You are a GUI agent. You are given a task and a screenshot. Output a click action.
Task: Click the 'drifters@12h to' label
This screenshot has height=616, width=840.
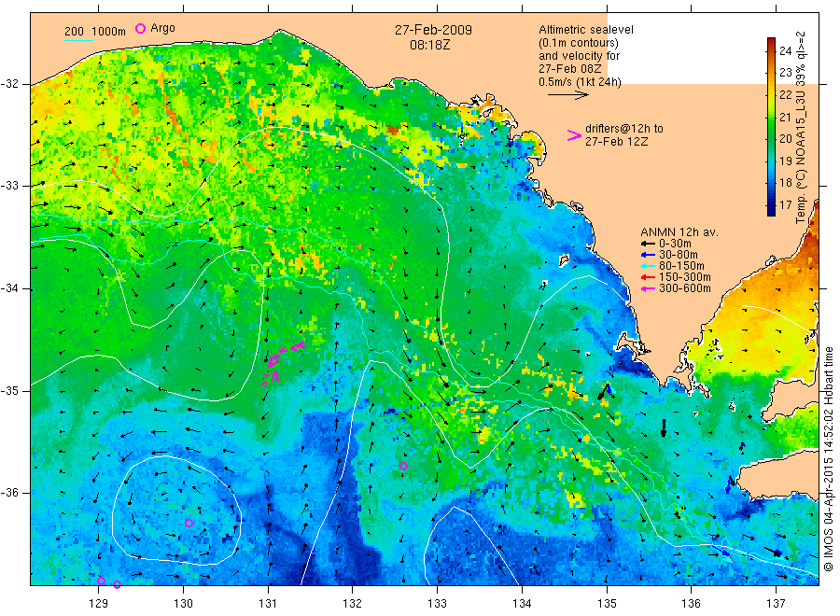pyautogui.click(x=624, y=129)
